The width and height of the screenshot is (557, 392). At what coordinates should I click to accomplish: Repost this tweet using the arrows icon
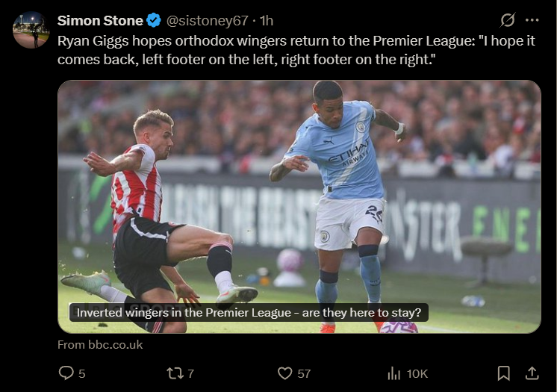tap(175, 373)
